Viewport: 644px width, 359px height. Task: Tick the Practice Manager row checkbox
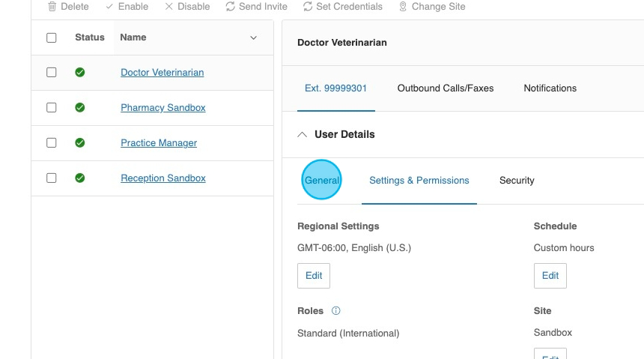[52, 143]
